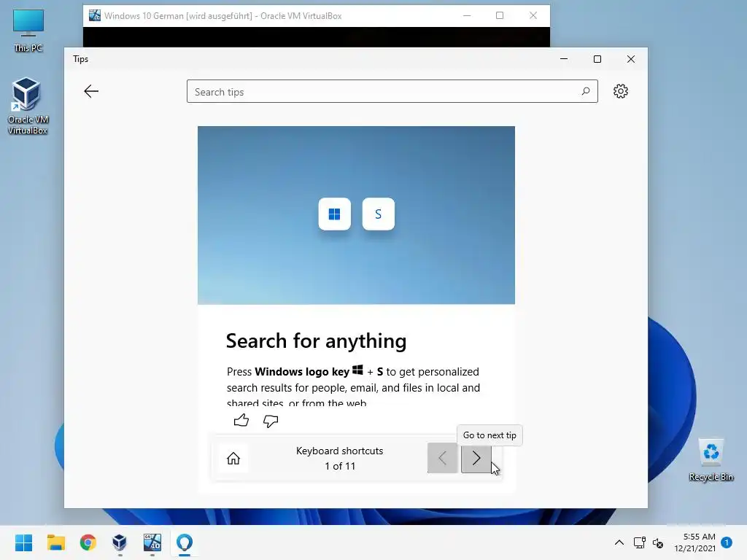Click the Windows + S tip illustration

tap(356, 215)
